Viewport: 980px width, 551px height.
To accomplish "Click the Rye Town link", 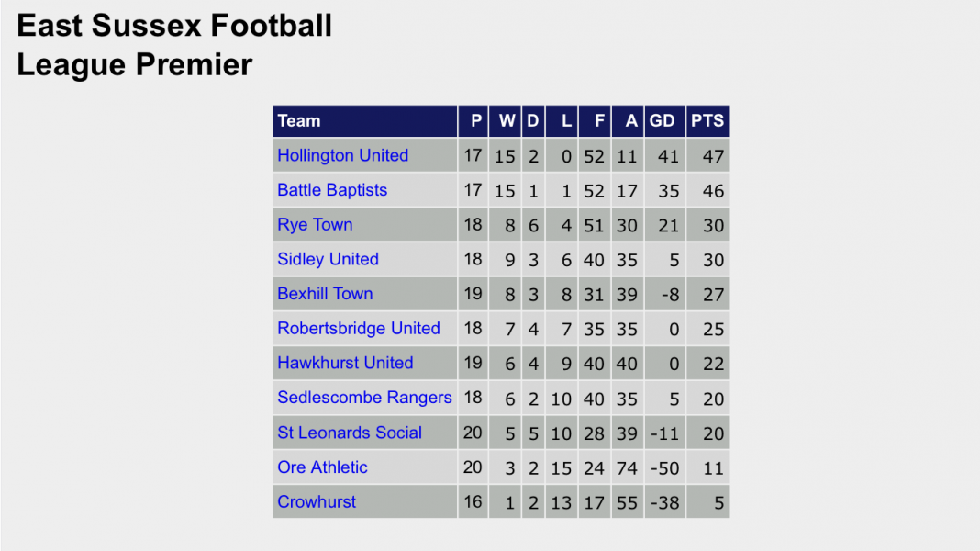I will (x=315, y=225).
